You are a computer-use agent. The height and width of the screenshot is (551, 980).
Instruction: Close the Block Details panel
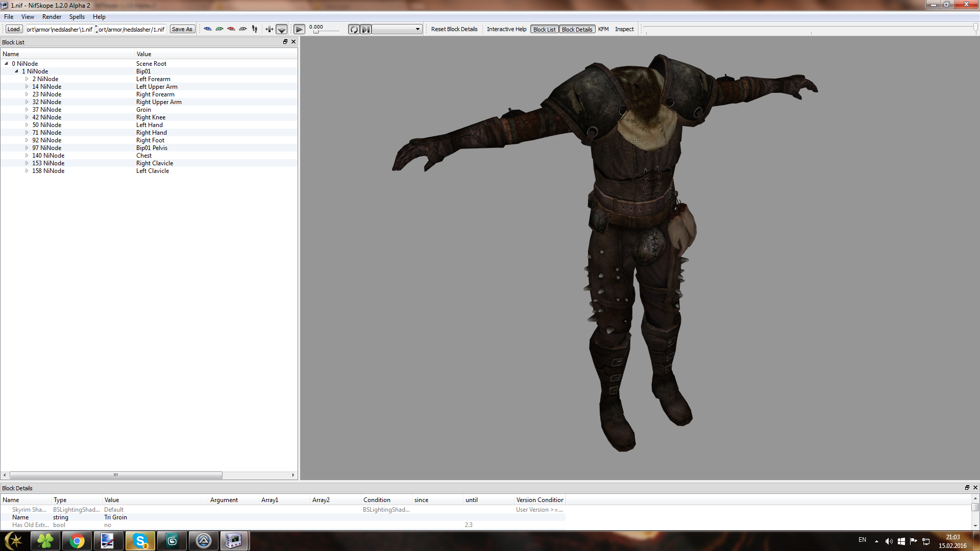point(975,488)
